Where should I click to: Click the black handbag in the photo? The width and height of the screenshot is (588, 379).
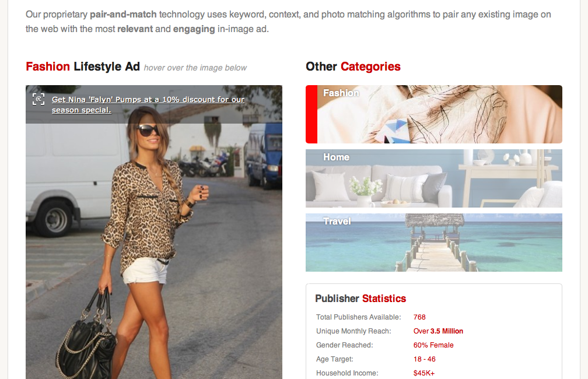(87, 339)
